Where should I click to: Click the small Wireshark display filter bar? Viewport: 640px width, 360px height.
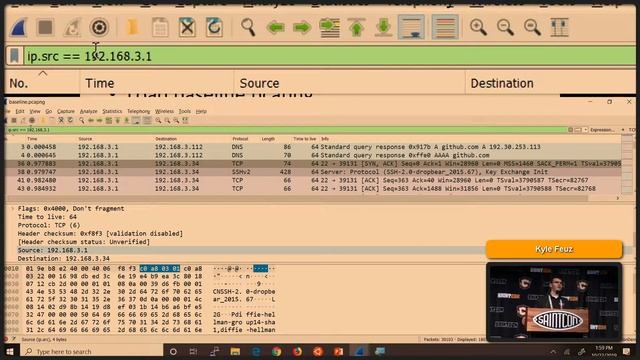(x=286, y=130)
